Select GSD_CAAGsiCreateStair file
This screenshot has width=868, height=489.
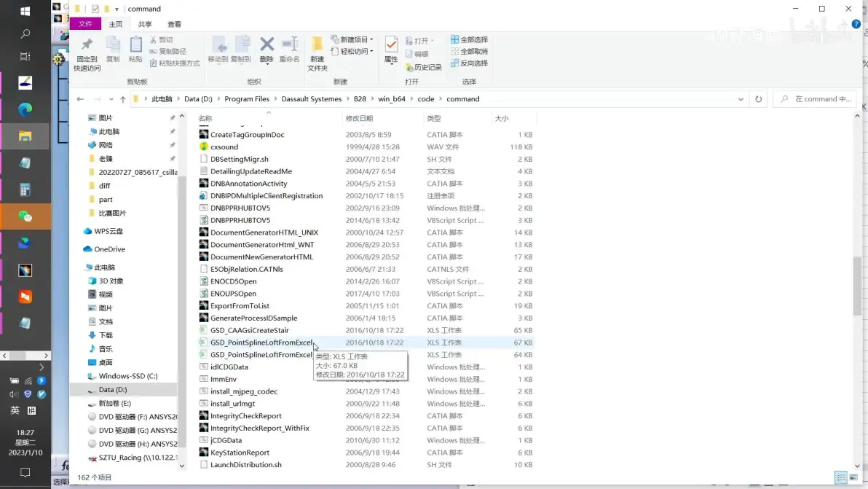(x=249, y=330)
